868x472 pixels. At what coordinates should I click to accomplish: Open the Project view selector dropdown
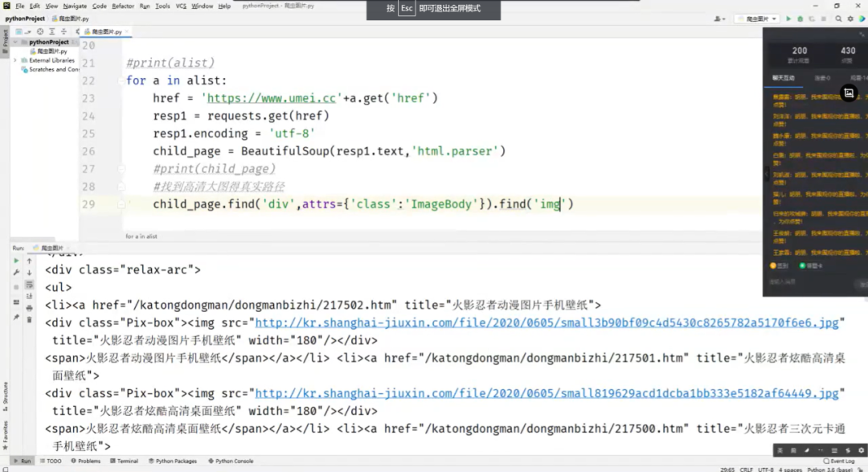[x=23, y=31]
